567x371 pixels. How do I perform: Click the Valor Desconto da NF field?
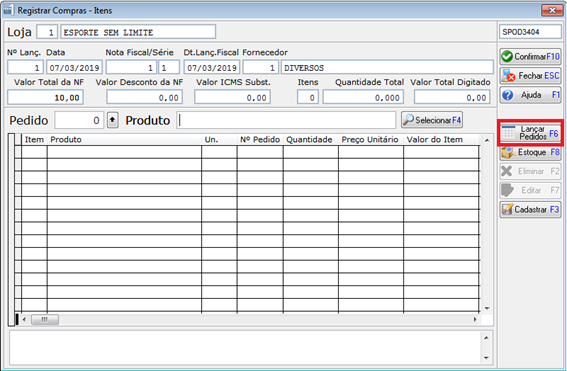tap(144, 97)
